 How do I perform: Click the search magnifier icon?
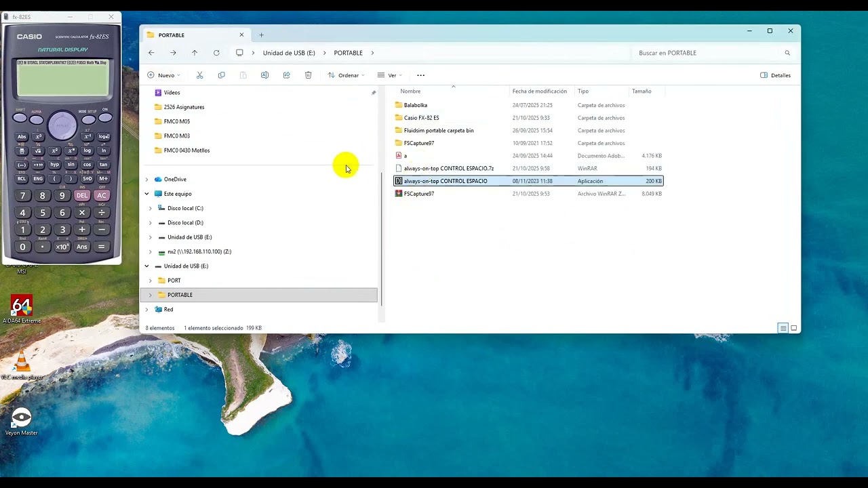[x=787, y=53]
